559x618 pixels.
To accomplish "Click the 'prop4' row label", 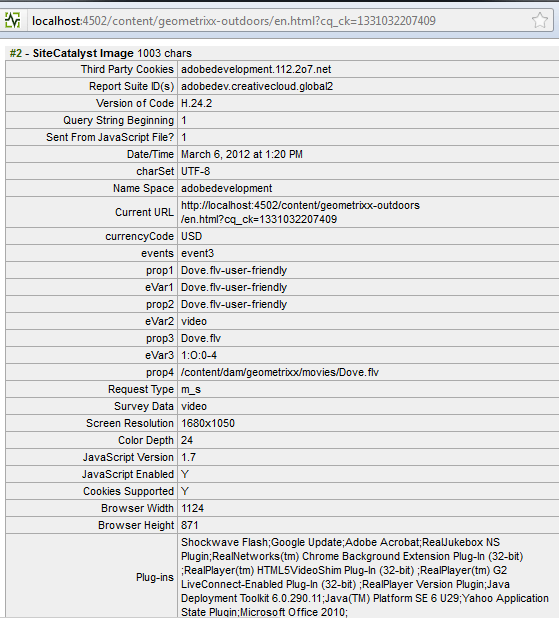I will 160,372.
